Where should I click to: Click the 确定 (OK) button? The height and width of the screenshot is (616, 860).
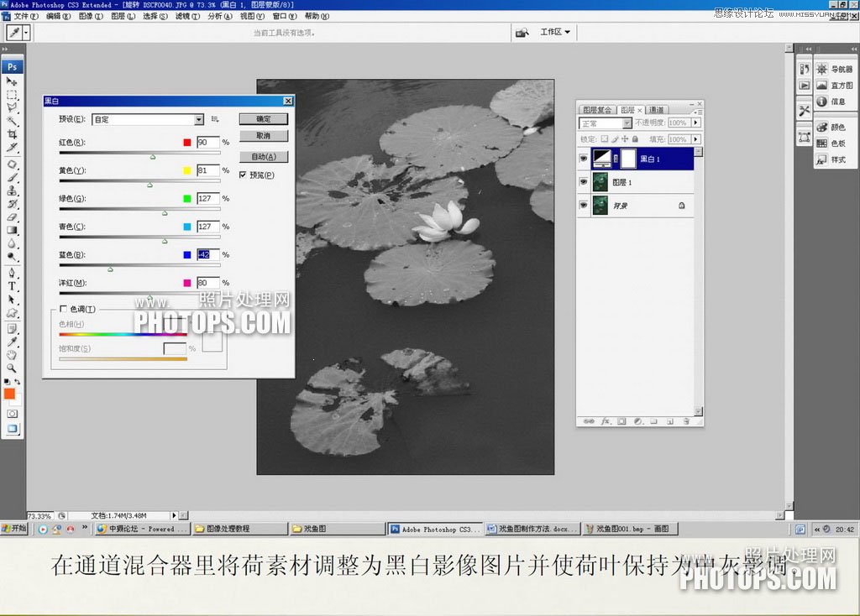(265, 118)
